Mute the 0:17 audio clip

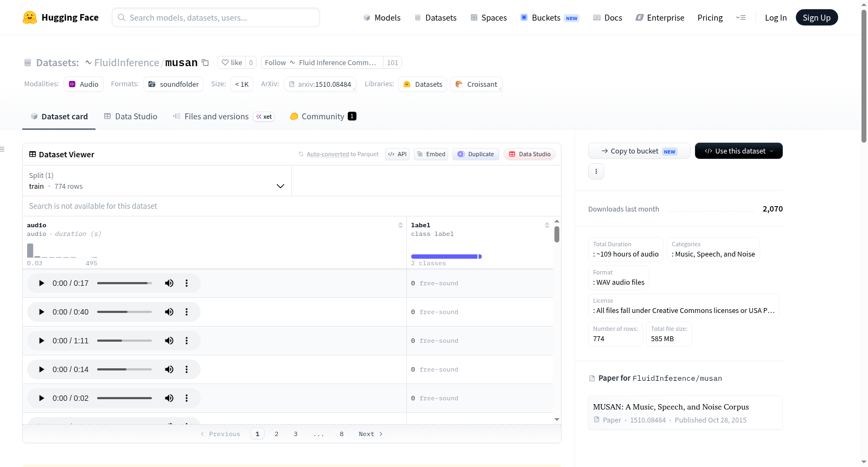[169, 283]
